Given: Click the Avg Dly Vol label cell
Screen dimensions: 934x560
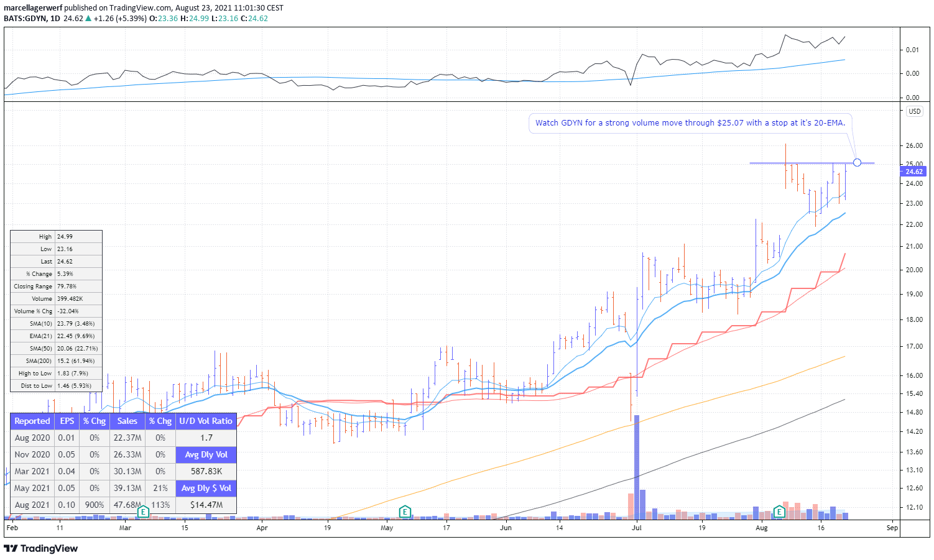Looking at the screenshot, I should pos(206,454).
